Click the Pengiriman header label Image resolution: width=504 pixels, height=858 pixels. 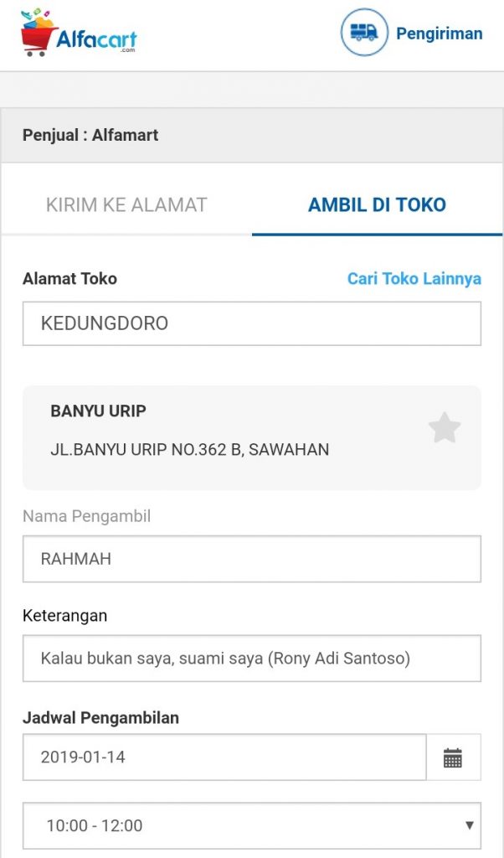(440, 34)
